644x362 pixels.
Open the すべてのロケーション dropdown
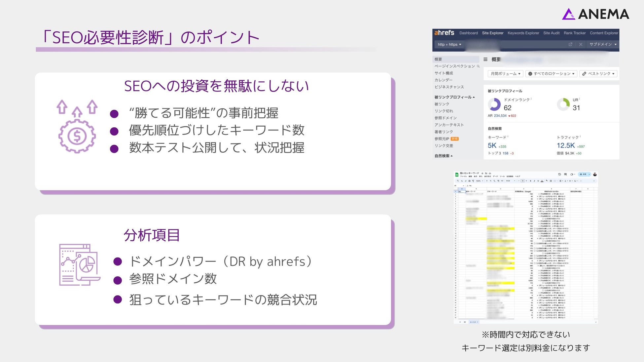(551, 74)
